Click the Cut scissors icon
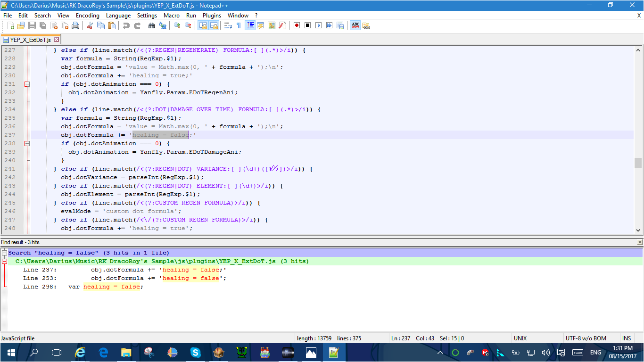This screenshot has height=362, width=644. click(x=90, y=25)
